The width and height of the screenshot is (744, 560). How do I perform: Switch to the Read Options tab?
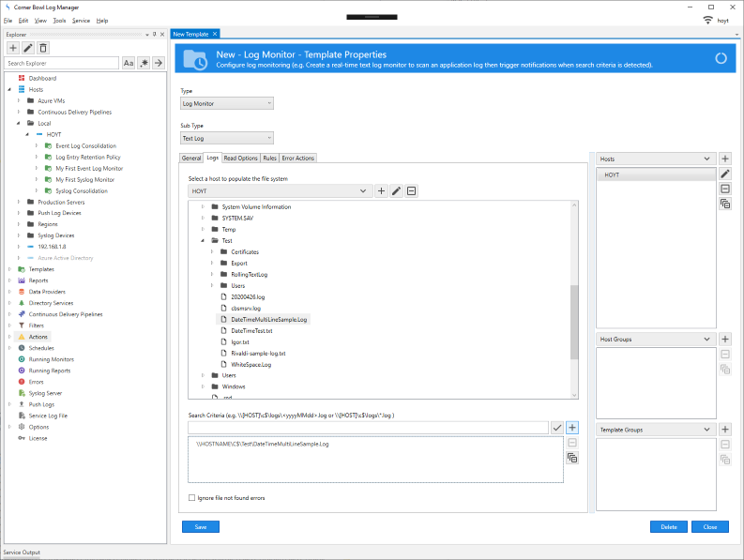pyautogui.click(x=240, y=158)
